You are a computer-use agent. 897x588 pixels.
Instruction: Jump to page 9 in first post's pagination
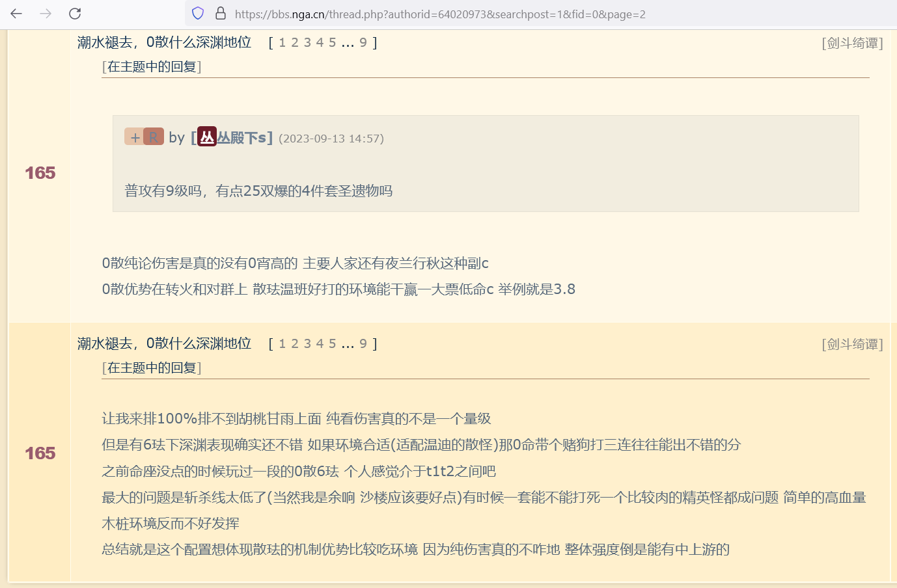point(363,43)
